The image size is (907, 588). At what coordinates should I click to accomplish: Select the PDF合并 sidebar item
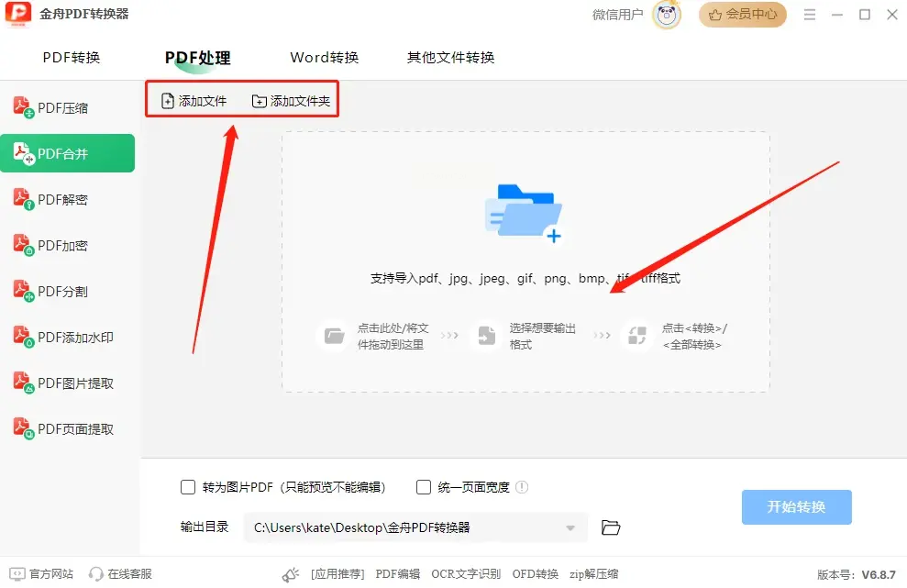pyautogui.click(x=67, y=153)
